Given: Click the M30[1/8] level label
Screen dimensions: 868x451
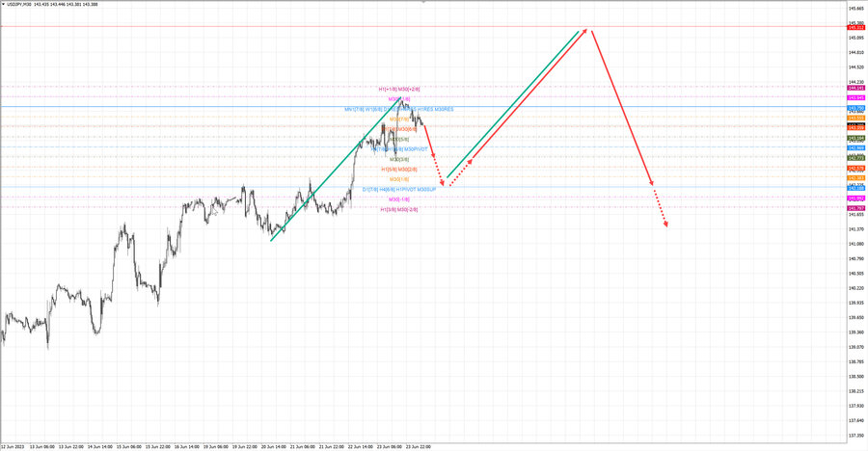Looking at the screenshot, I should (x=399, y=179).
